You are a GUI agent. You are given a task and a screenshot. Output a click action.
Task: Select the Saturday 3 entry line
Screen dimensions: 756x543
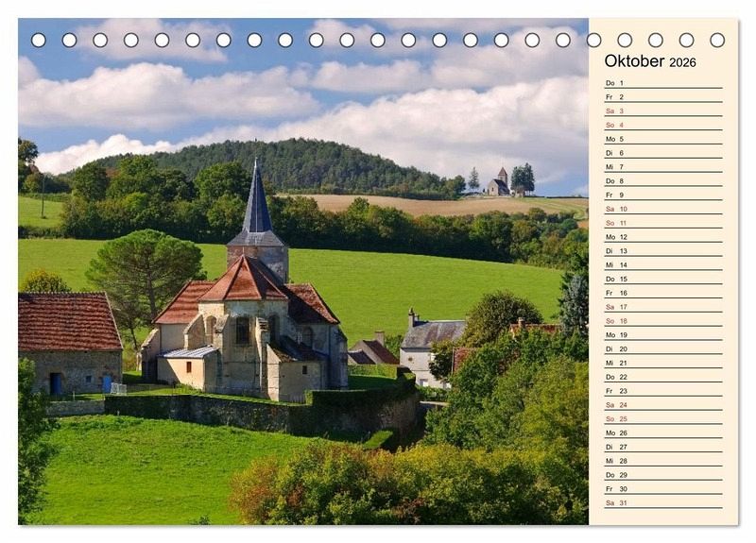point(662,111)
